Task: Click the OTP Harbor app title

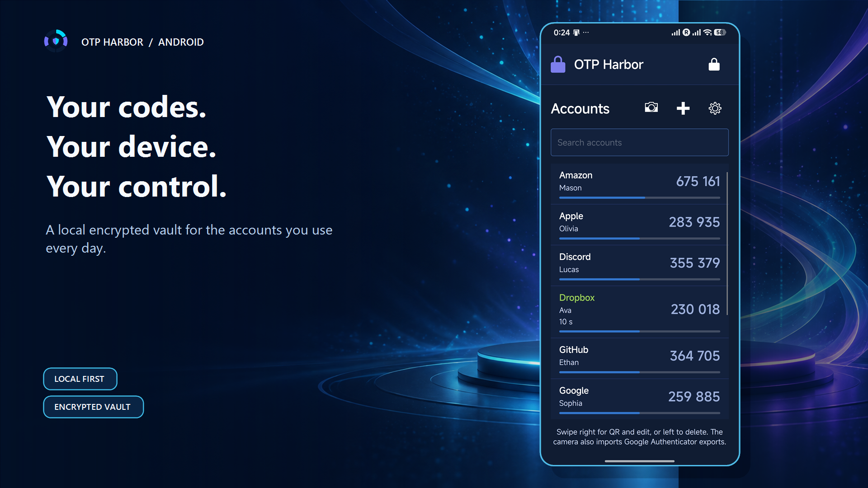Action: (x=609, y=65)
